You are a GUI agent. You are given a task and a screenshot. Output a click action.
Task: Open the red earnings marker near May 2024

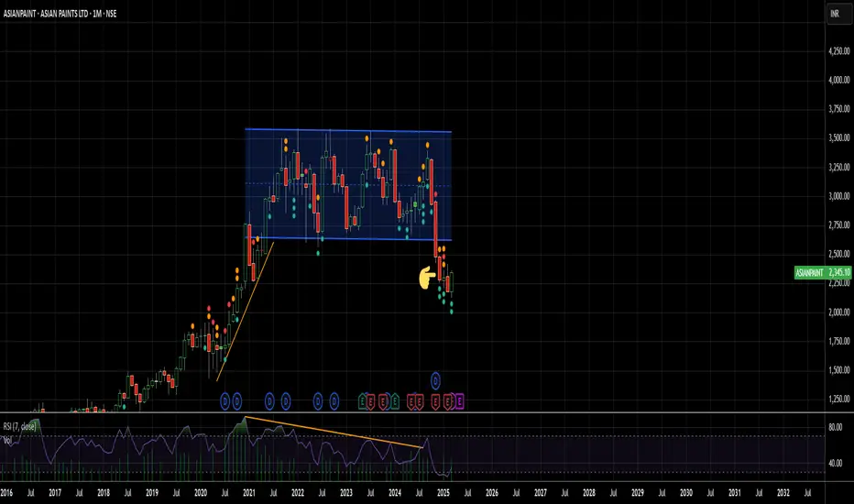411,401
